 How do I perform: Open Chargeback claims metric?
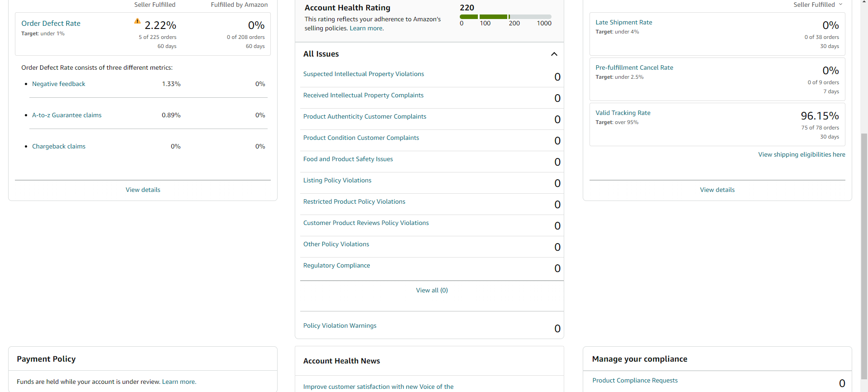(x=59, y=146)
